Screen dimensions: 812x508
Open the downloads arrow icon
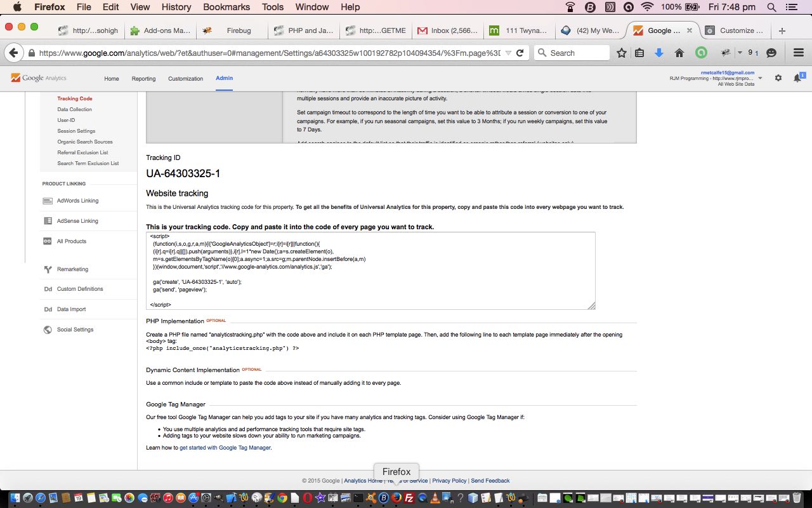(659, 53)
